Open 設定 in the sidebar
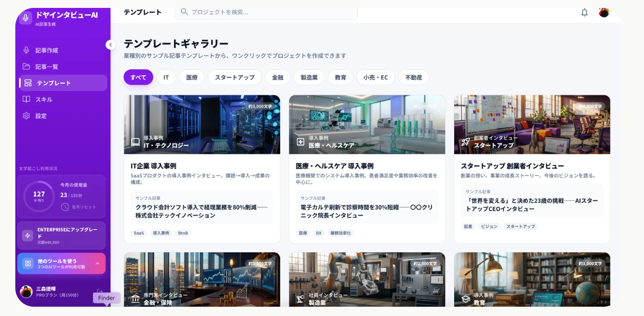The width and height of the screenshot is (644, 316). [63, 116]
